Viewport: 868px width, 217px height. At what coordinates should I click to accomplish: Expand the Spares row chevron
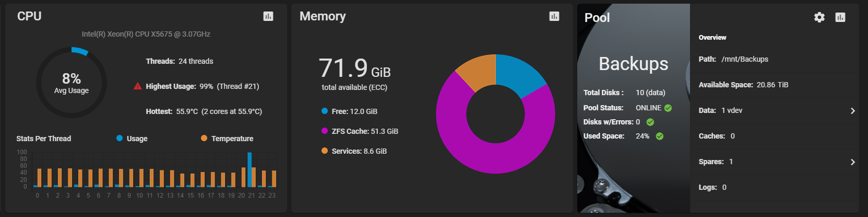pyautogui.click(x=853, y=162)
